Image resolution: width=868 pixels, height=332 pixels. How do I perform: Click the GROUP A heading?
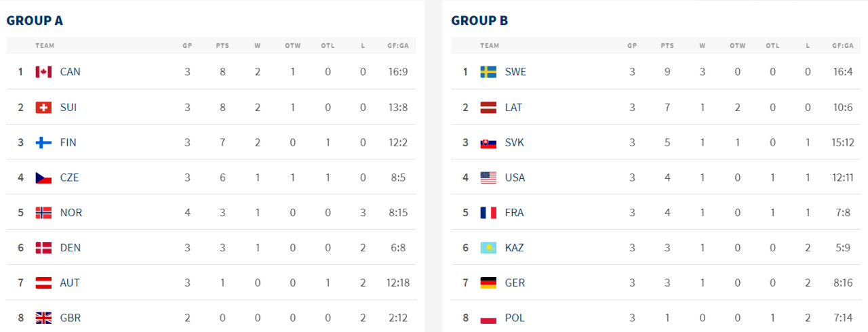[x=35, y=20]
